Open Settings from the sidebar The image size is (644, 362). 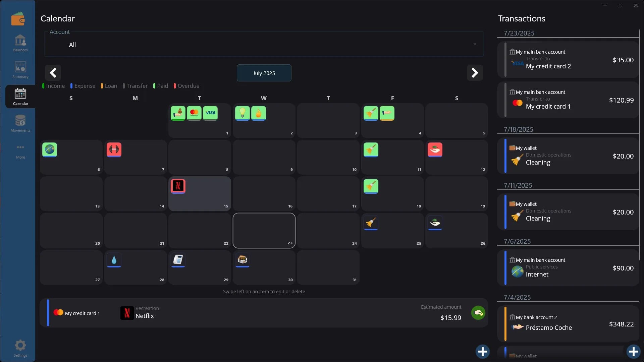tap(20, 348)
